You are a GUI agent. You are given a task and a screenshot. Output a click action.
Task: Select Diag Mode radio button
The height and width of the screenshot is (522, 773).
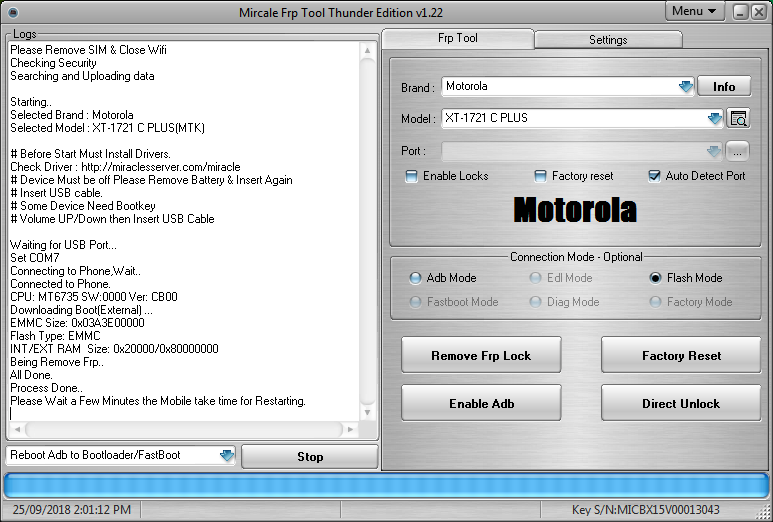535,302
